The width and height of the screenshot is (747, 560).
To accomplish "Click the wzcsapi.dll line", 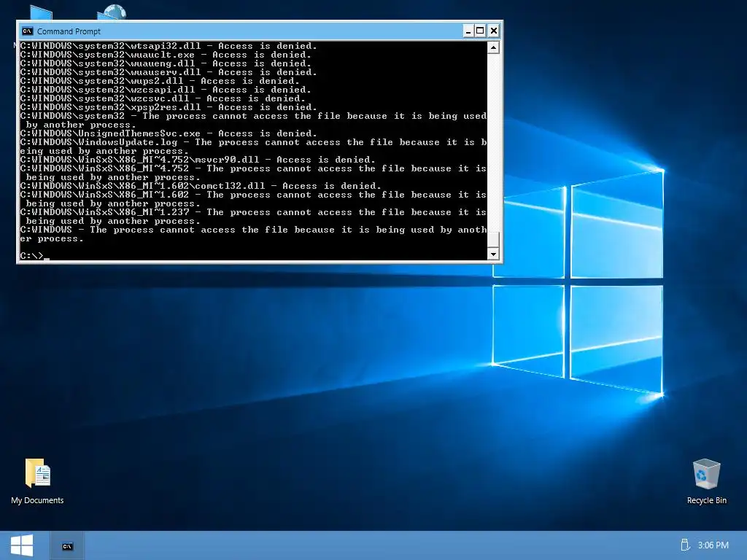I will [166, 90].
